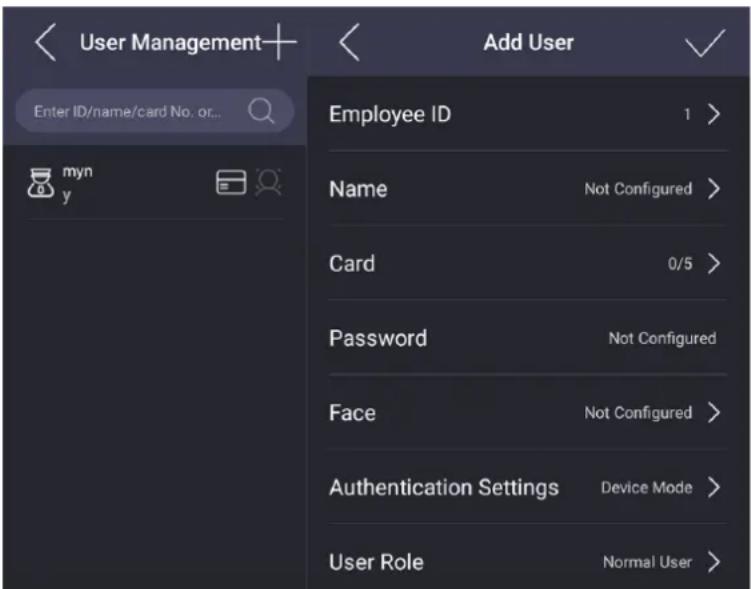Click the face icon in myn's row

point(268,182)
